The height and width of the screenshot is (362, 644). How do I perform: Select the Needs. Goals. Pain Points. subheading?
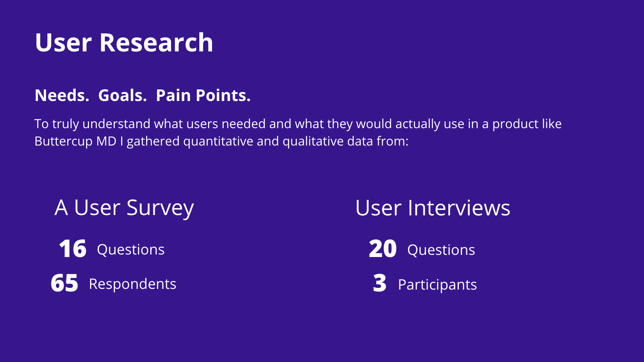click(x=143, y=96)
